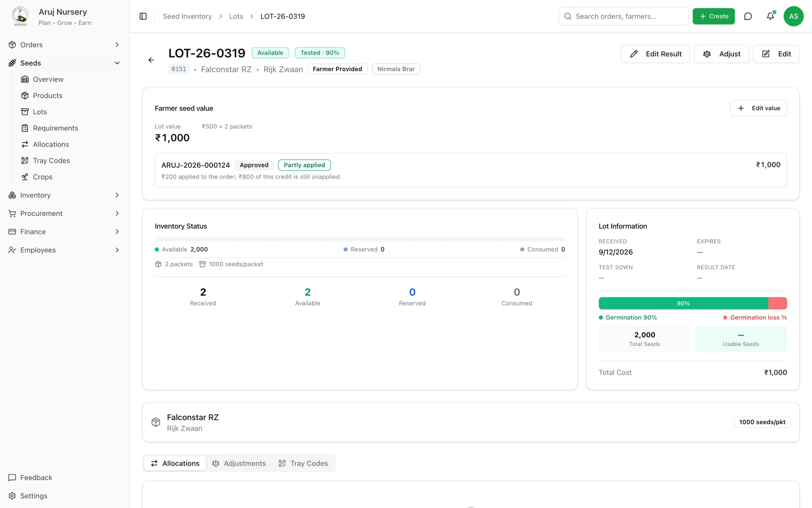Expand the Employees section

(x=65, y=250)
